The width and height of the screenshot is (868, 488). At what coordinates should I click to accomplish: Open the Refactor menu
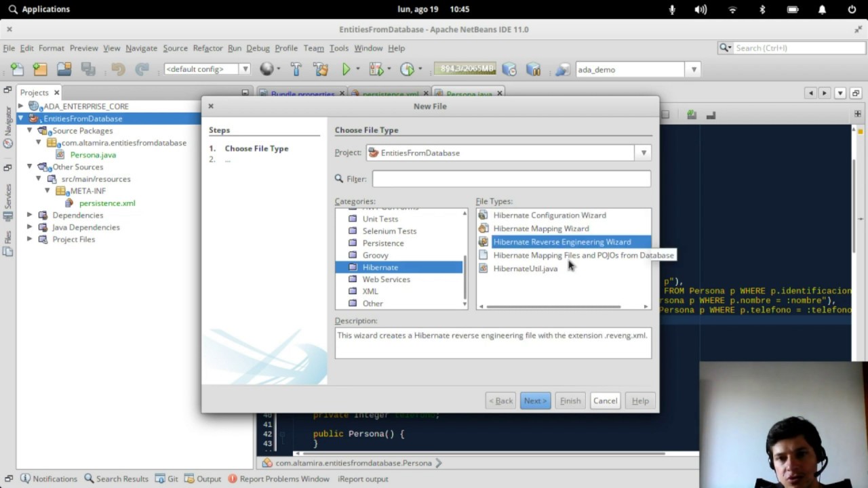point(208,48)
